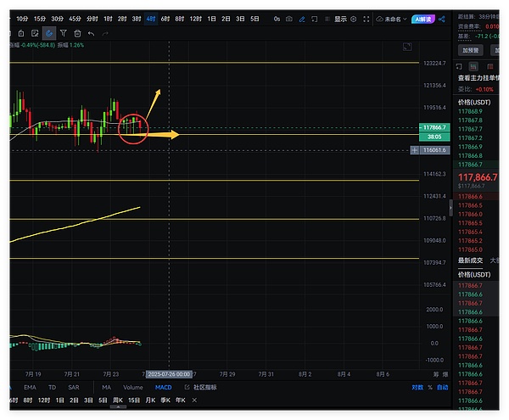509x420 pixels.
Task: Open the 未命名 layout dropdown
Action: [394, 18]
